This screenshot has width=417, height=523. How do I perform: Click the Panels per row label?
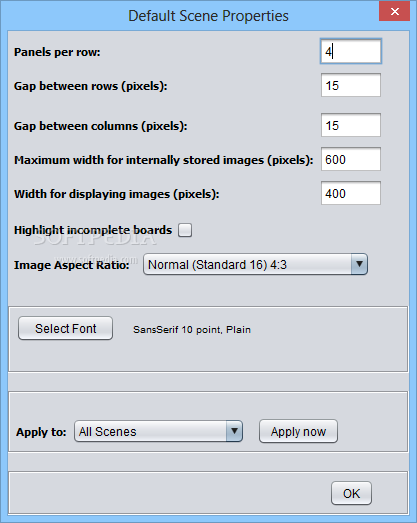(x=57, y=52)
